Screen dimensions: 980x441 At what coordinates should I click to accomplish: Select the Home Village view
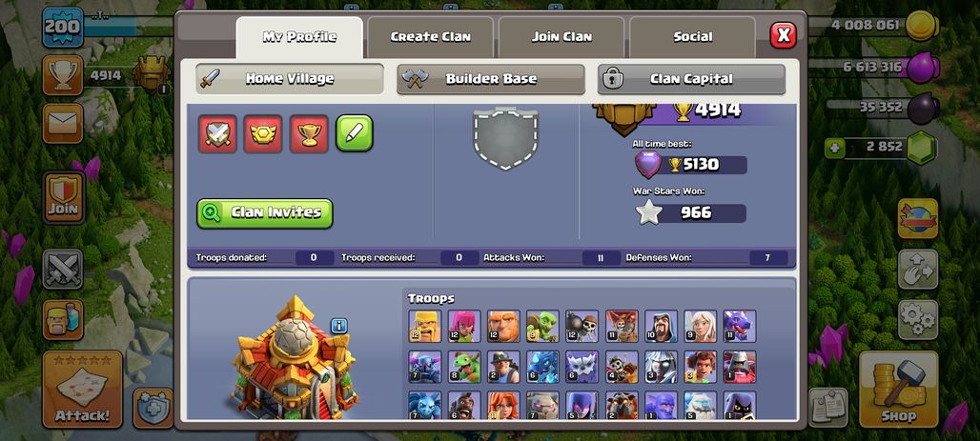(x=290, y=79)
